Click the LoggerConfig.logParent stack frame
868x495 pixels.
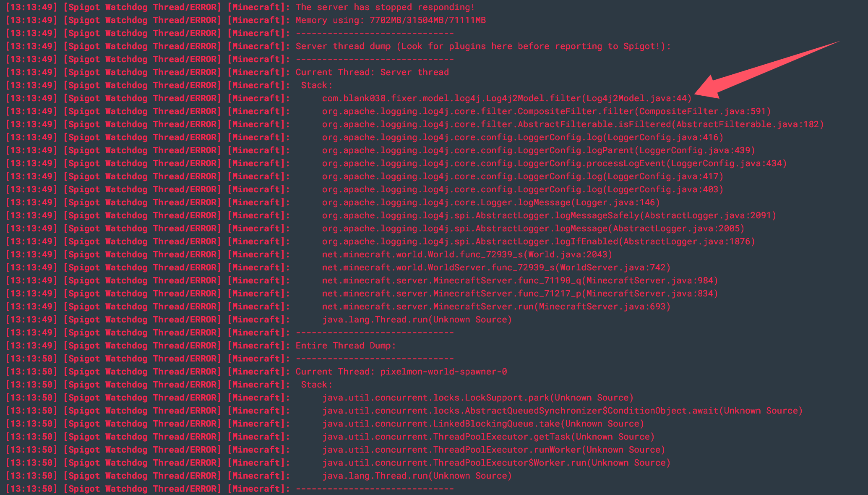coord(538,150)
